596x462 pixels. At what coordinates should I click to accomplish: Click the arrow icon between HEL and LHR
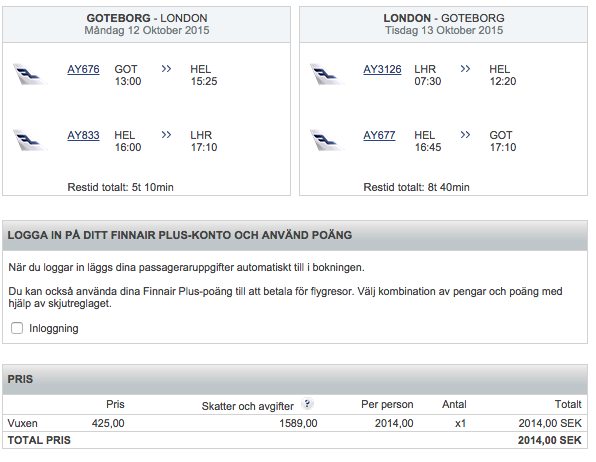tap(166, 135)
